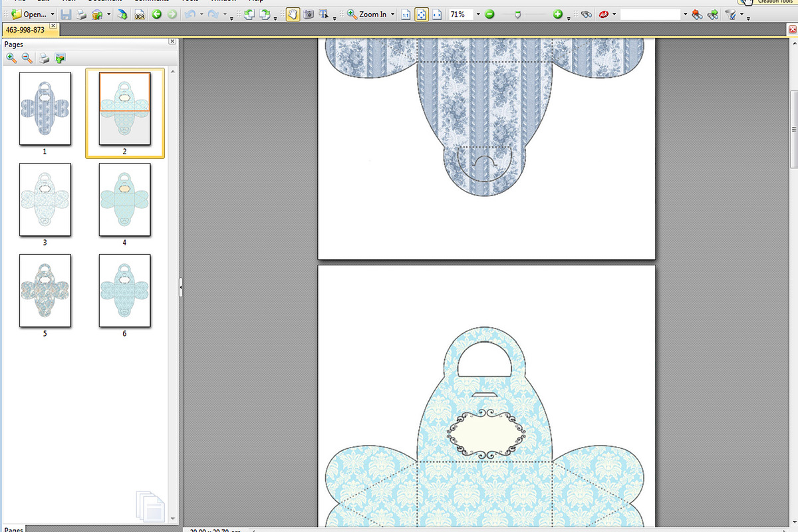This screenshot has width=798, height=532.
Task: Open the Undo history dropdown
Action: (x=201, y=14)
